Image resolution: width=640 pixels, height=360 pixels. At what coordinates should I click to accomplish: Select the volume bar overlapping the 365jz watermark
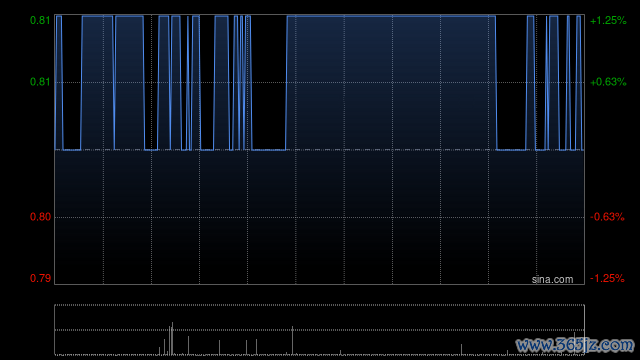point(574,343)
